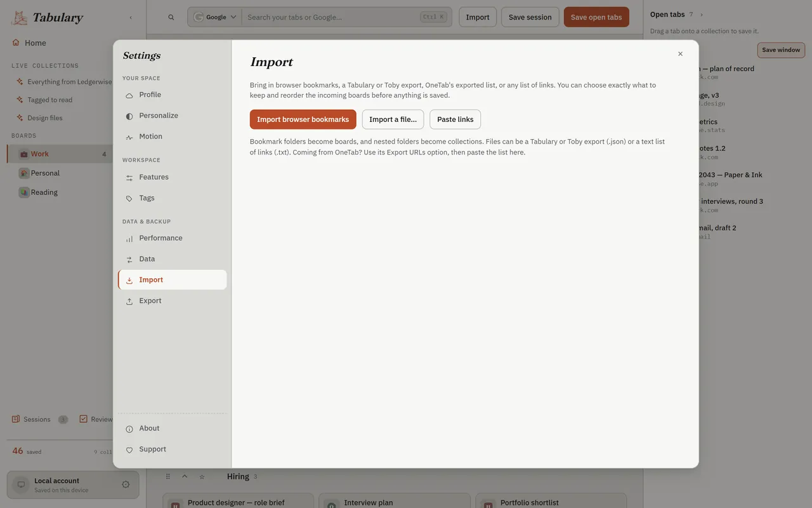The image size is (812, 508).
Task: Click the Import button in top toolbar
Action: pos(478,17)
